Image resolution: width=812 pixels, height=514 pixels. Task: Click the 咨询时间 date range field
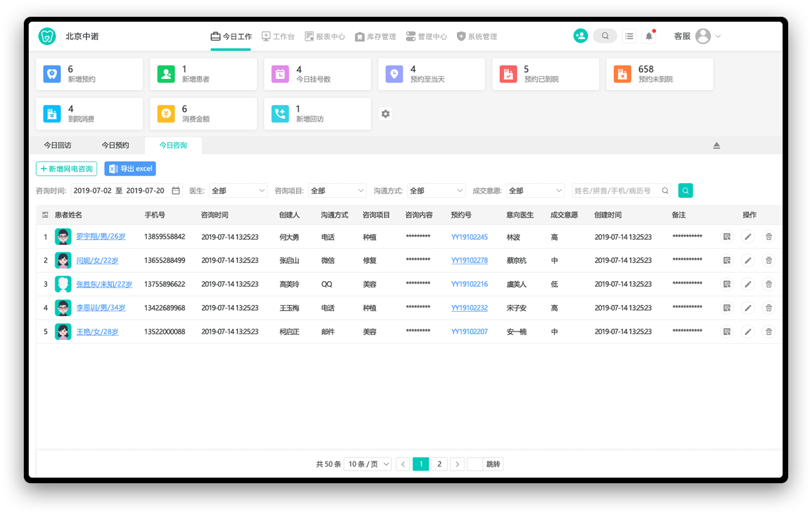pos(127,191)
